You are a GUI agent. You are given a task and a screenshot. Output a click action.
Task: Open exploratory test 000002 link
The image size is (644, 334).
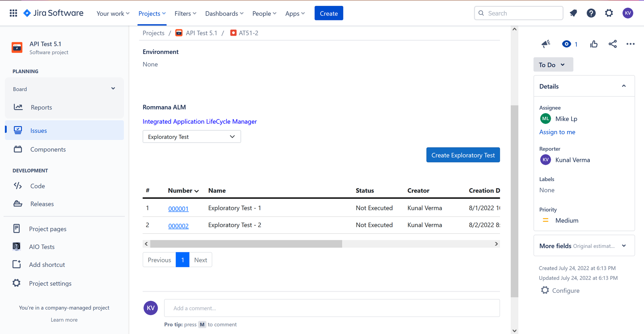click(x=178, y=226)
